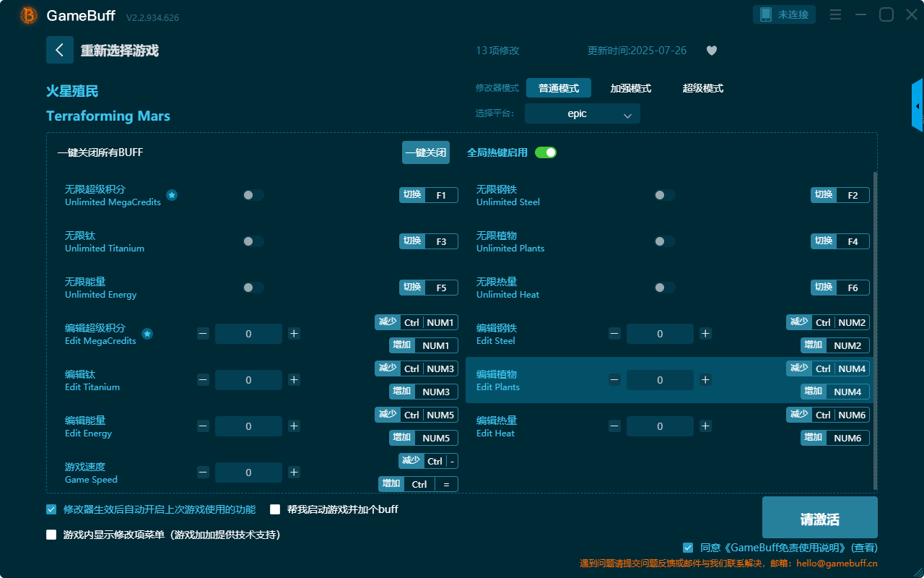Uncheck 修改器生效后自动开启上次游戏使用的功能 checkbox

51,509
